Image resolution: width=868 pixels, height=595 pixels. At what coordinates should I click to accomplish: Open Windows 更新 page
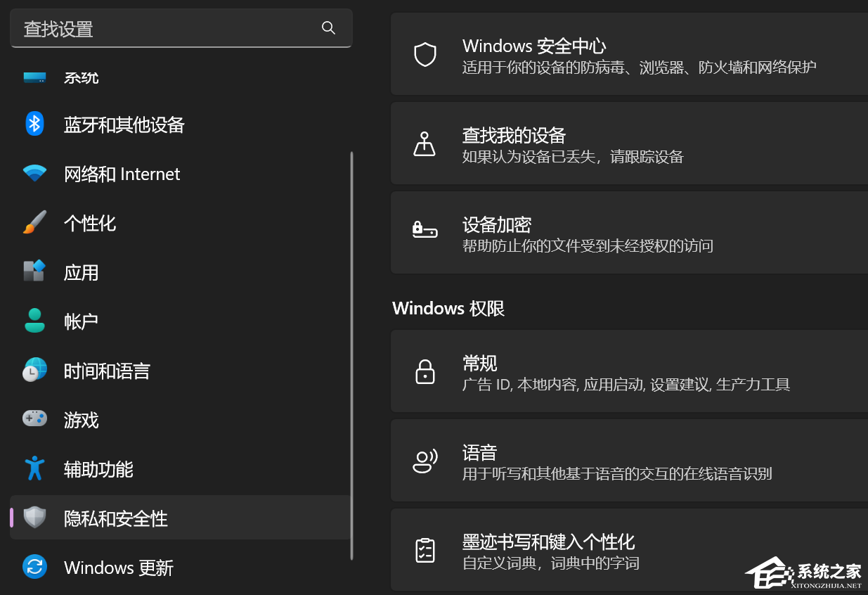tap(180, 568)
